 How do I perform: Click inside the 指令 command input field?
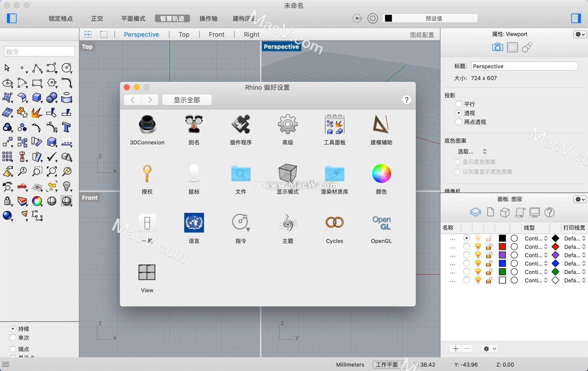39,51
